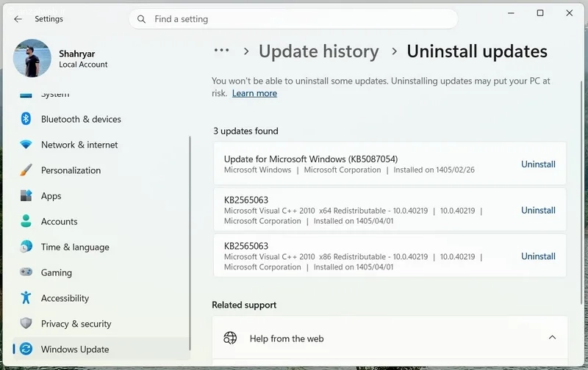This screenshot has width=588, height=370.
Task: Minimize the Settings window
Action: point(511,13)
